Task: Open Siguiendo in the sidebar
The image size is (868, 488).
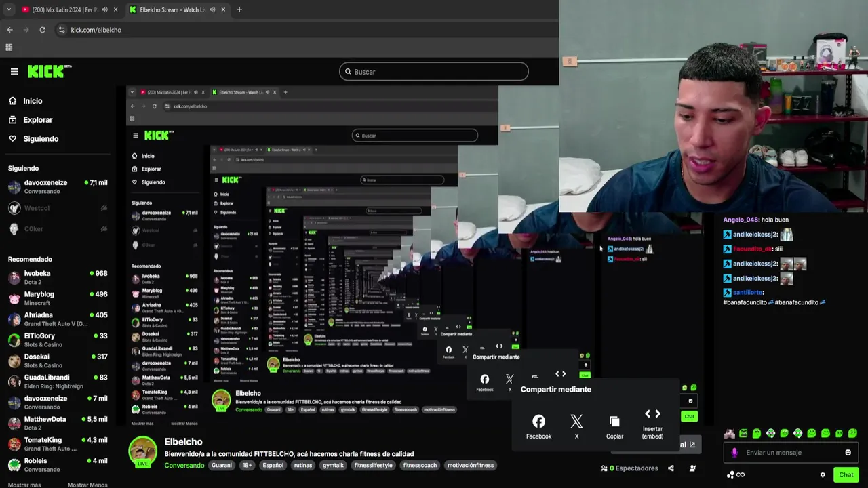Action: pos(41,139)
